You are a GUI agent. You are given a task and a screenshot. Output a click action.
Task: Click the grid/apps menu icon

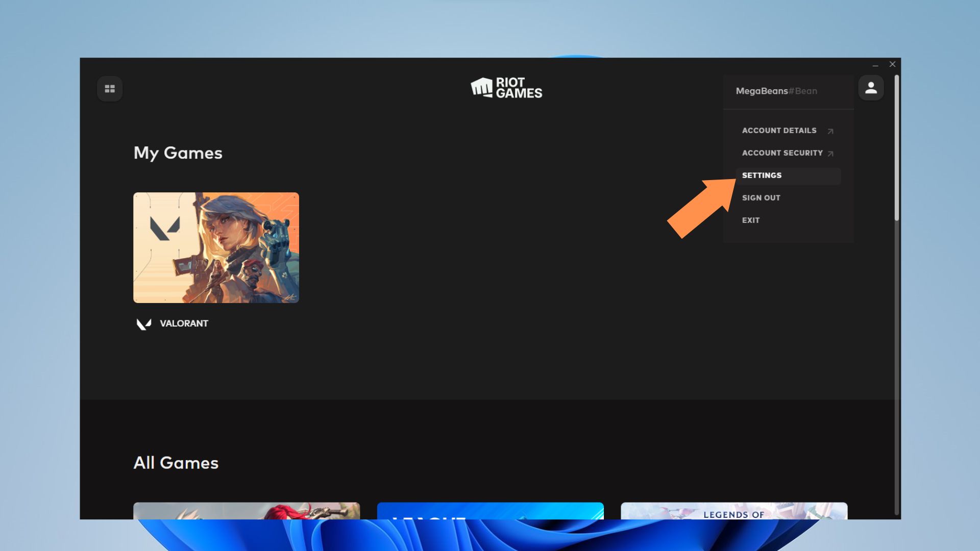[110, 88]
